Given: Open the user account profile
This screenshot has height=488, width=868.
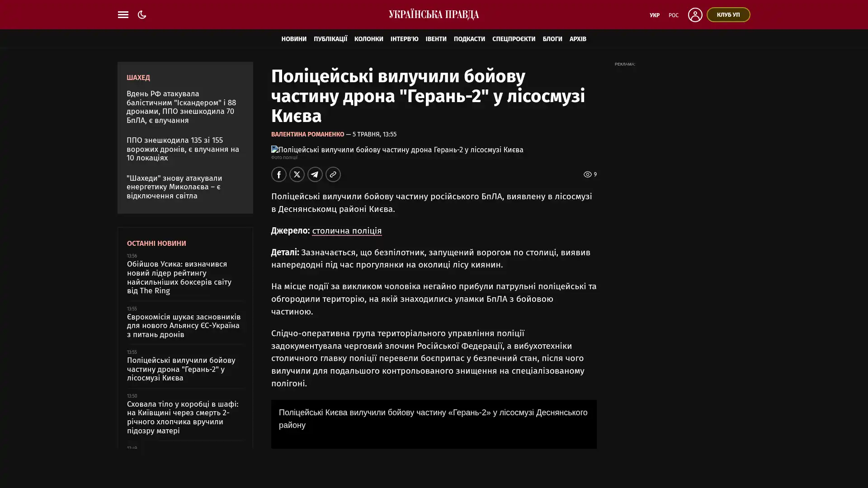Looking at the screenshot, I should point(695,14).
